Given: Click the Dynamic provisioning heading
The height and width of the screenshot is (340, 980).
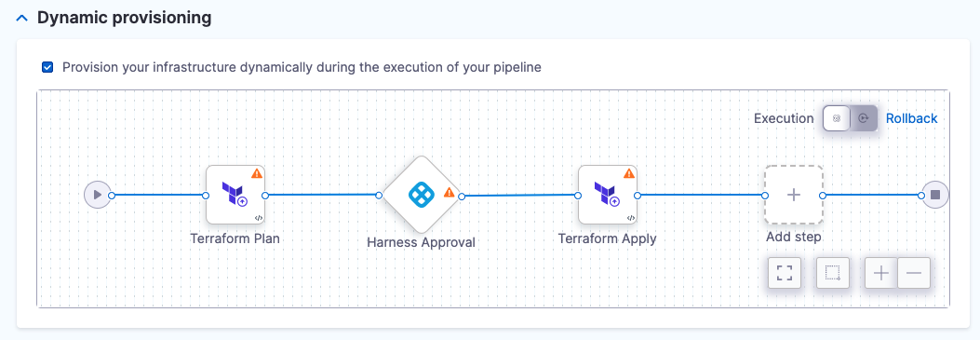Looking at the screenshot, I should 125,18.
